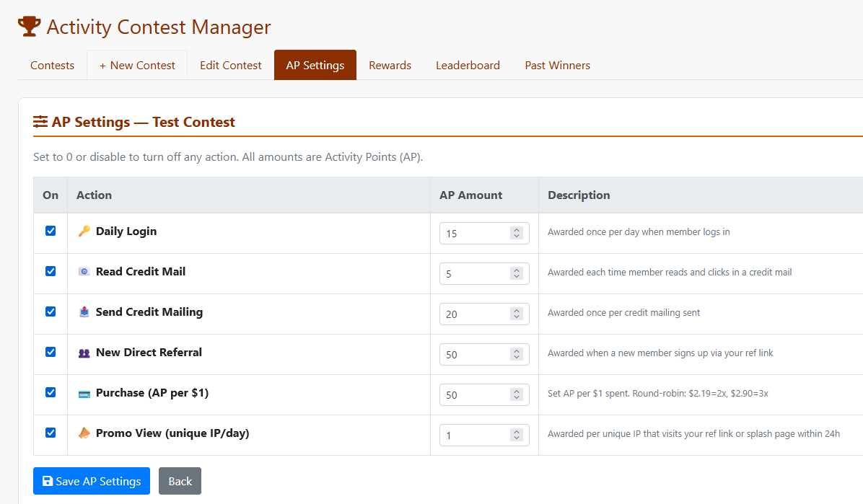This screenshot has height=504, width=863.
Task: Click the 'Purchase (AP per $1)' label
Action: [152, 393]
